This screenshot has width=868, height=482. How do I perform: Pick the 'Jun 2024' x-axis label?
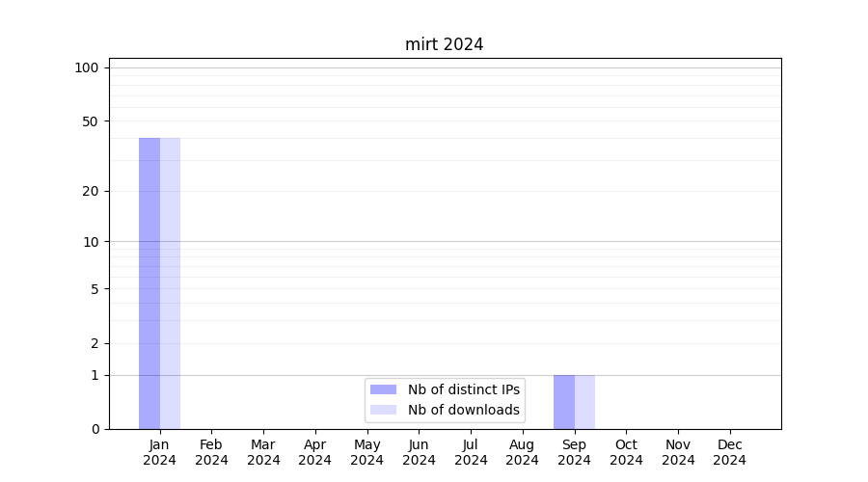coord(419,452)
